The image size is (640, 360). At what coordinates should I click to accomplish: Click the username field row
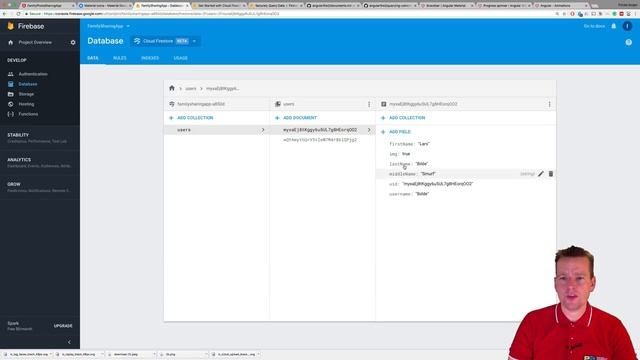pos(466,194)
